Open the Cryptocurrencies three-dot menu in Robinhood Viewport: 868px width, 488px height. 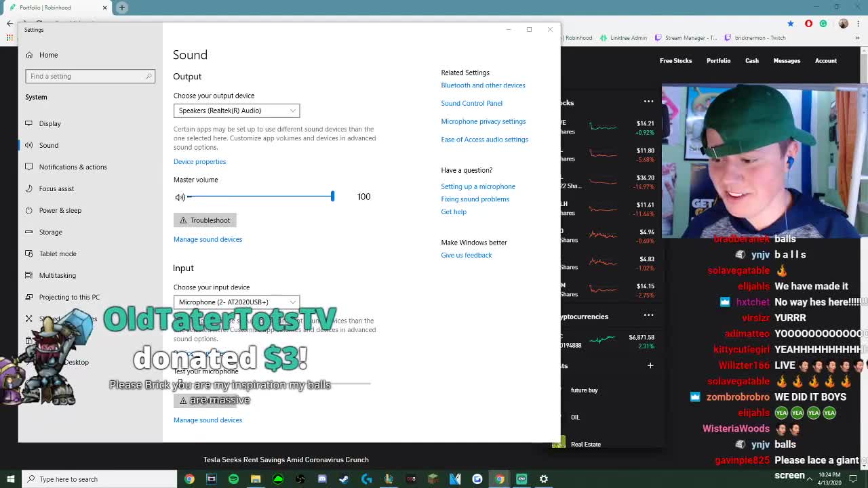pos(648,315)
